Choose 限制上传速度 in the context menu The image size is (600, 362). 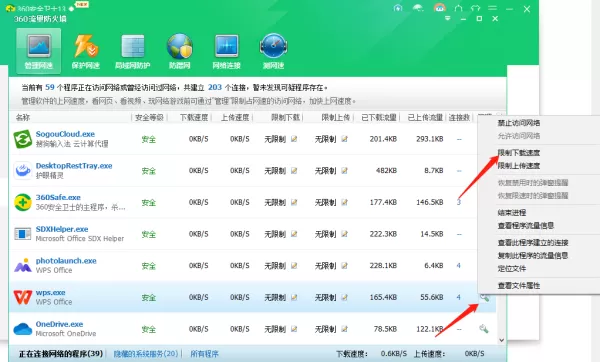tap(518, 166)
